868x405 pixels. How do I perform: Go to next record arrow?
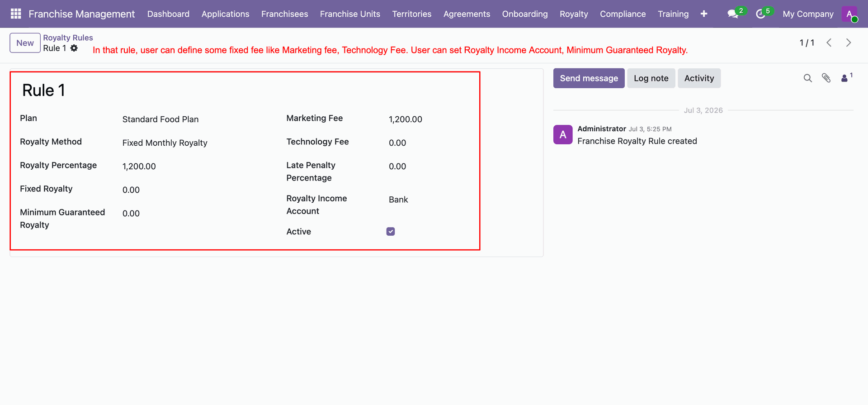[849, 43]
